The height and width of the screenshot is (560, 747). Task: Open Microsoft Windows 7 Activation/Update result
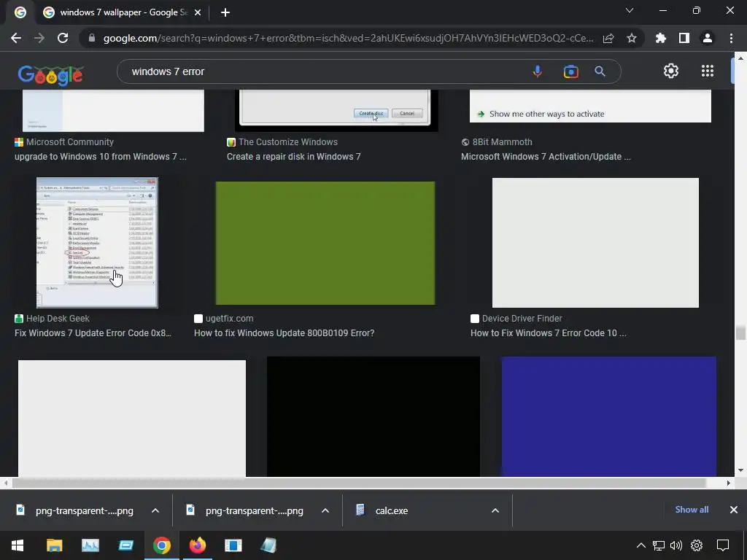coord(546,157)
